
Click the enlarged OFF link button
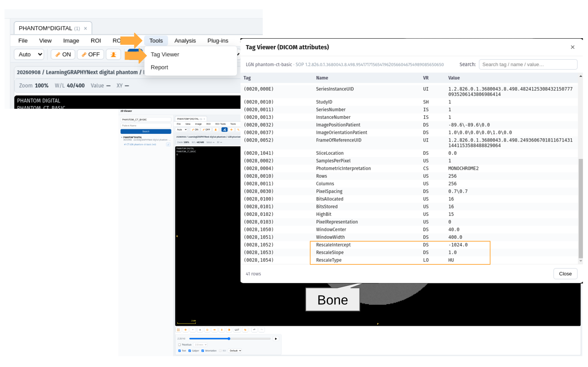click(x=91, y=54)
